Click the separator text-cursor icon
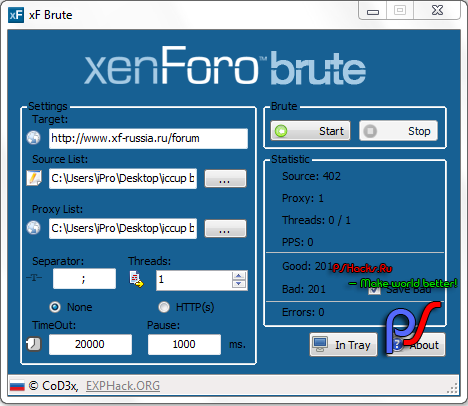This screenshot has width=468, height=406. click(x=34, y=277)
